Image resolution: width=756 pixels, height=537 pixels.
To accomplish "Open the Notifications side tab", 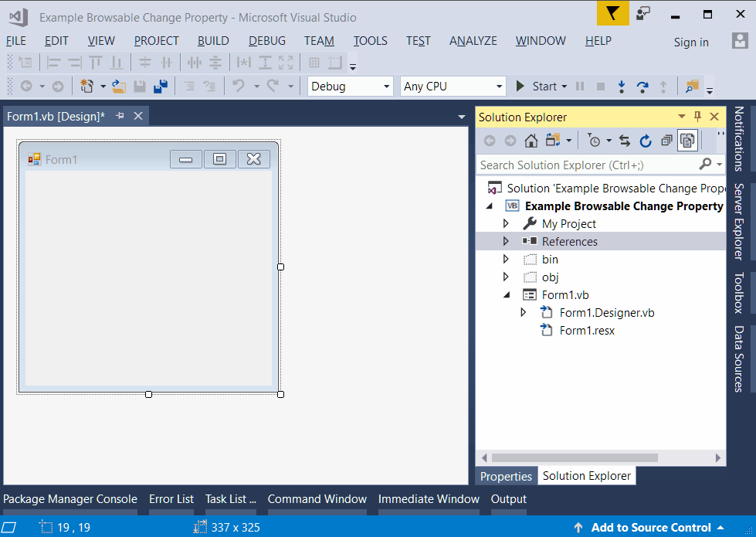I will (739, 138).
